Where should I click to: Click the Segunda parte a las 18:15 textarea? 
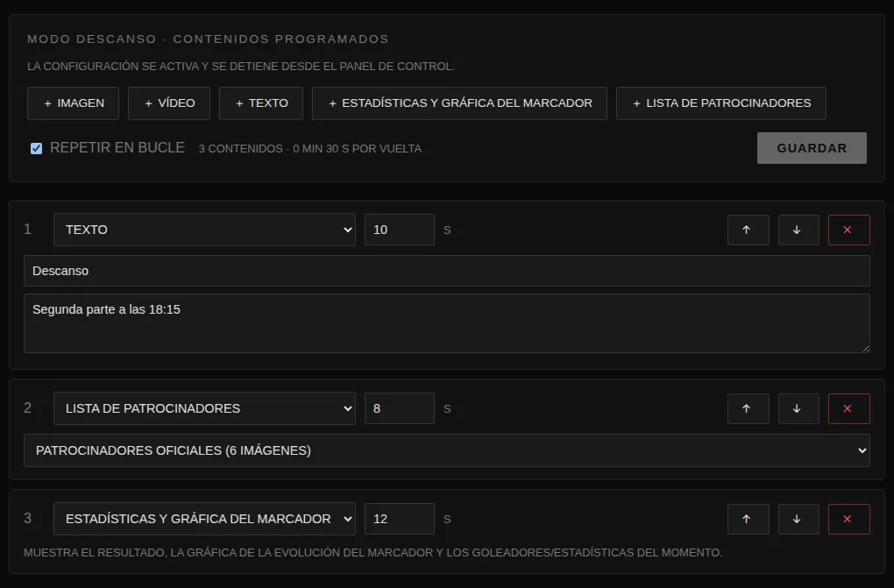446,323
